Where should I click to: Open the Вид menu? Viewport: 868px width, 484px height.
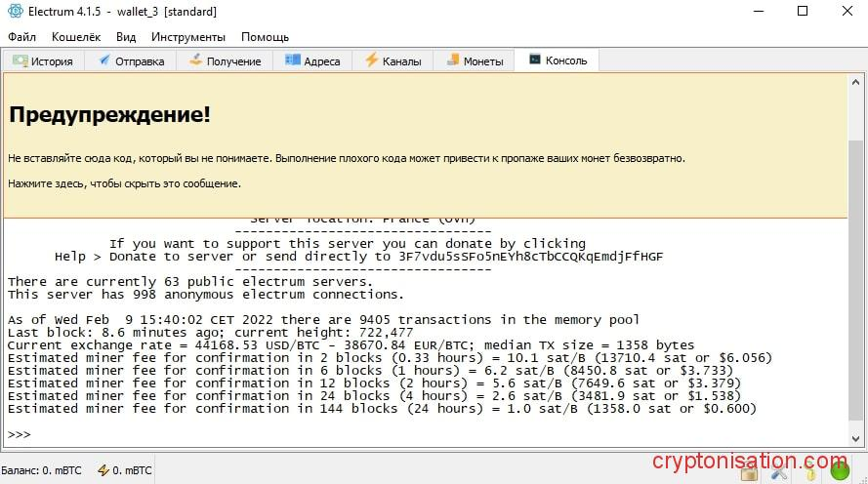tap(126, 37)
